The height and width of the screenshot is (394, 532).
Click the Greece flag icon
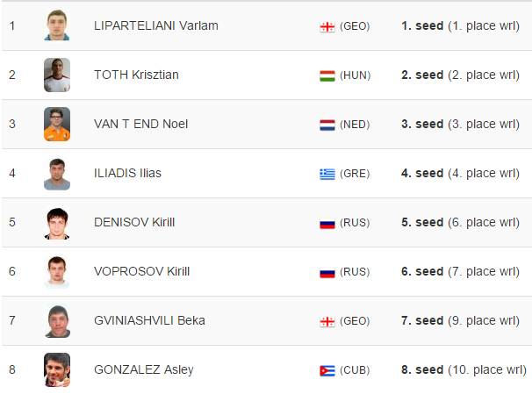tap(327, 175)
